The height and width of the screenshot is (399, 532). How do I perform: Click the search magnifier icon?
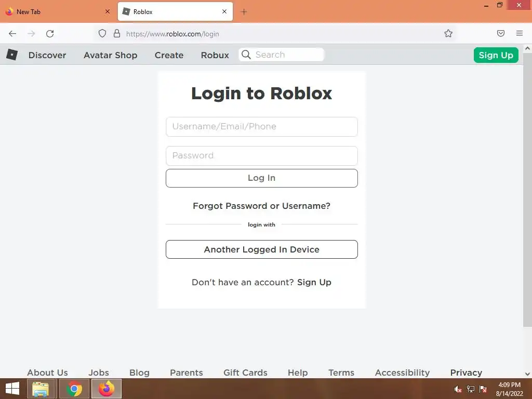[246, 55]
